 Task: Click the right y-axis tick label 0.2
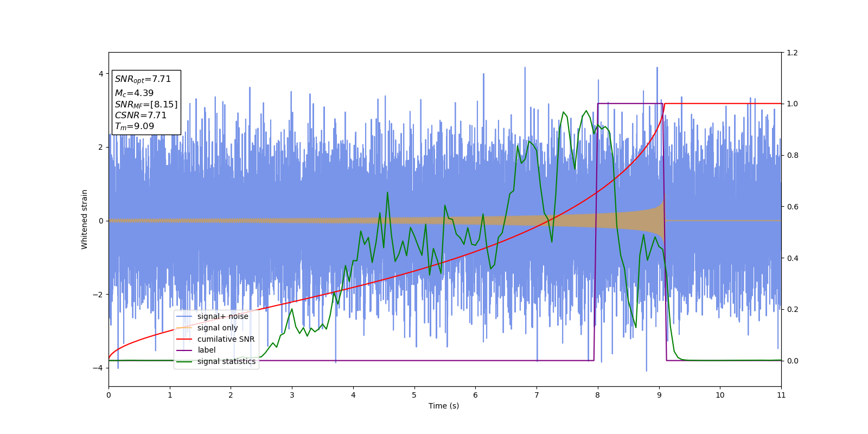(x=792, y=309)
